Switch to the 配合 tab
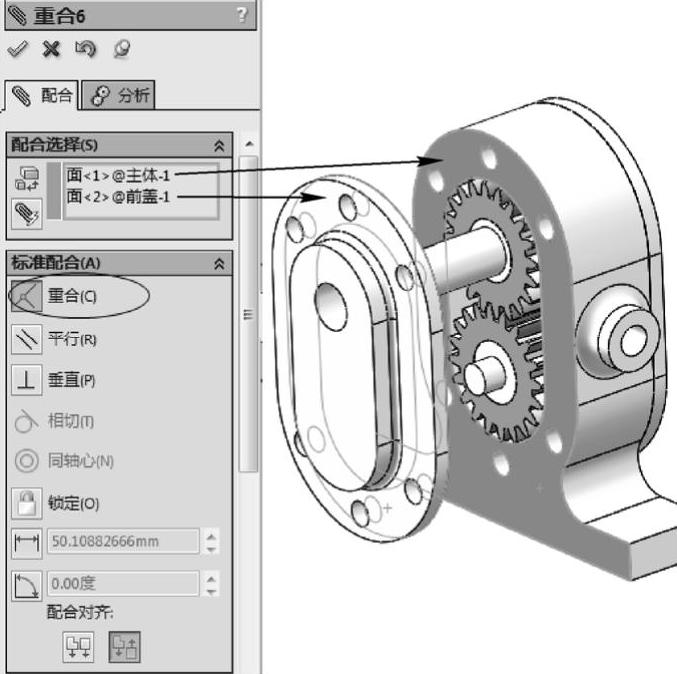The image size is (677, 674). click(x=42, y=95)
